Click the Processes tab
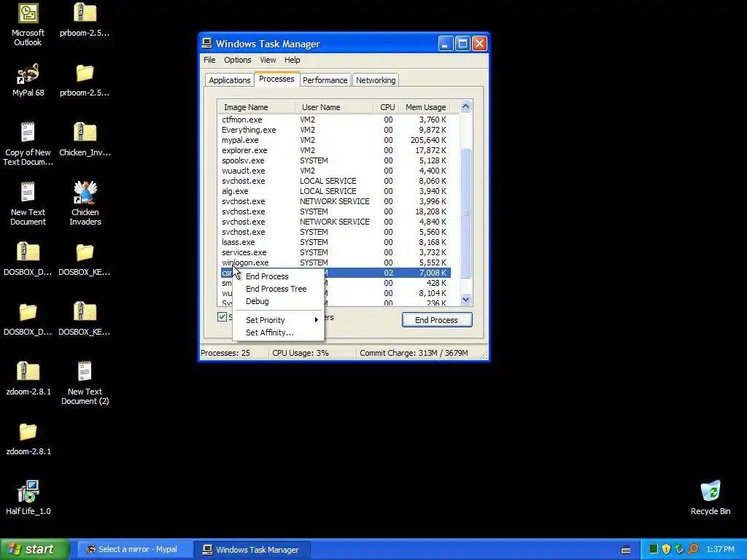Viewport: 747px width, 560px height. point(276,79)
